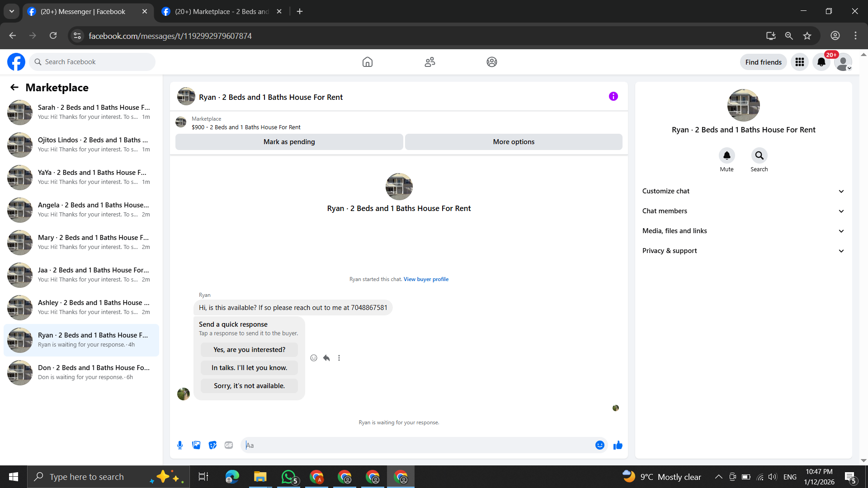Open the GIF picker icon
Image resolution: width=868 pixels, height=488 pixels.
[229, 445]
